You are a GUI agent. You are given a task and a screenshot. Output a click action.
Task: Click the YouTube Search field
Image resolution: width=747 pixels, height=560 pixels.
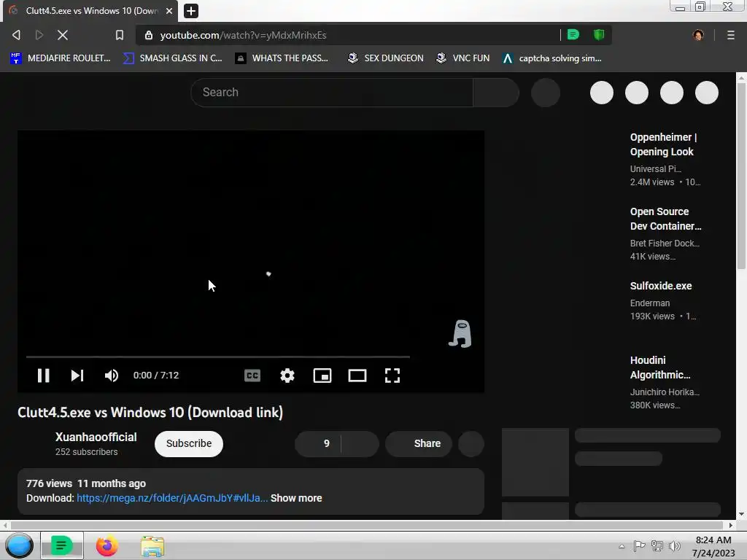click(332, 93)
